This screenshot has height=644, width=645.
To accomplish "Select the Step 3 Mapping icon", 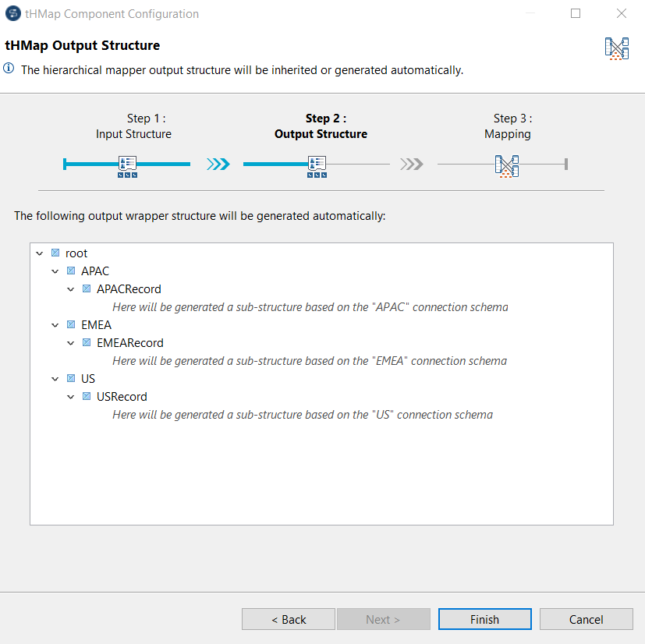I will (507, 165).
